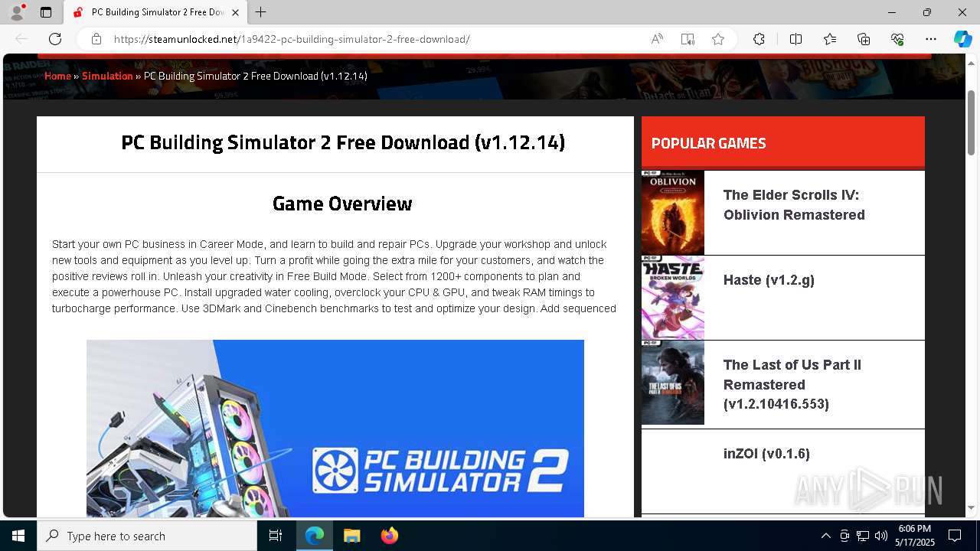Click the taskbar search box
This screenshot has width=980, height=551.
(x=147, y=536)
